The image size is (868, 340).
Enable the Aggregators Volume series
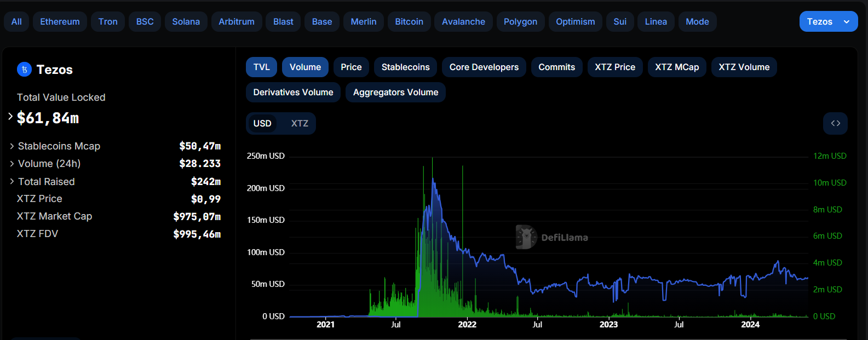pyautogui.click(x=395, y=92)
